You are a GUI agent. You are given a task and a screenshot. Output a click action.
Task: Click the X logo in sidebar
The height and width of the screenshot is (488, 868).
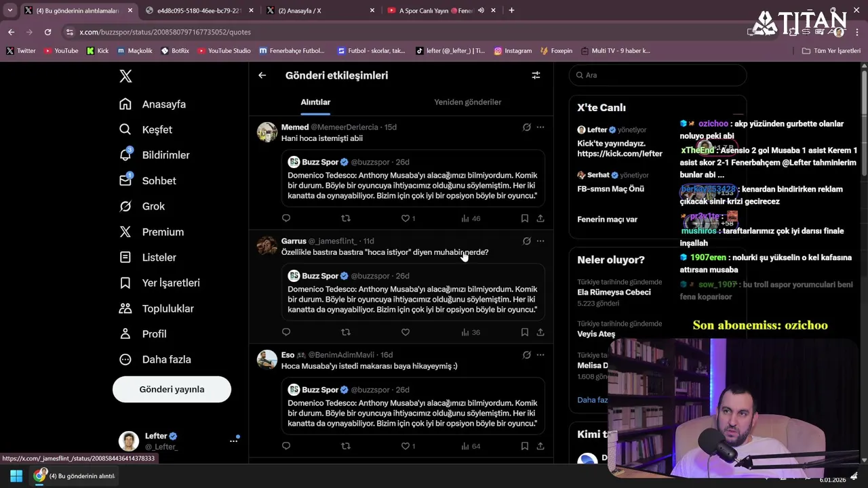point(125,76)
